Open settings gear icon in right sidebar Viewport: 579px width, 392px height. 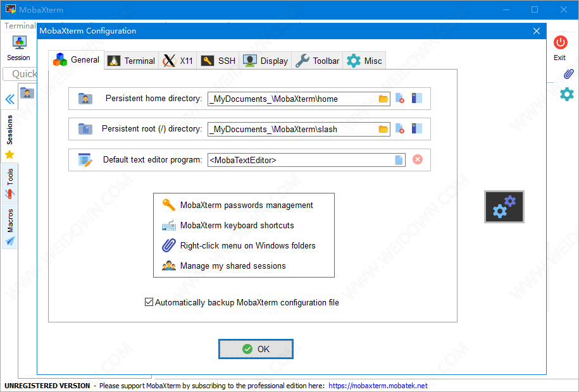(x=567, y=94)
